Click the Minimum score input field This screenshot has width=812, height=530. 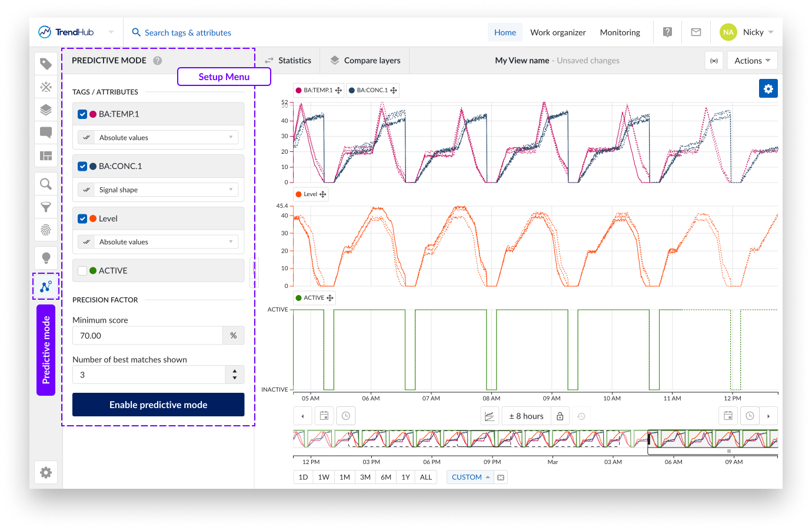pos(147,336)
